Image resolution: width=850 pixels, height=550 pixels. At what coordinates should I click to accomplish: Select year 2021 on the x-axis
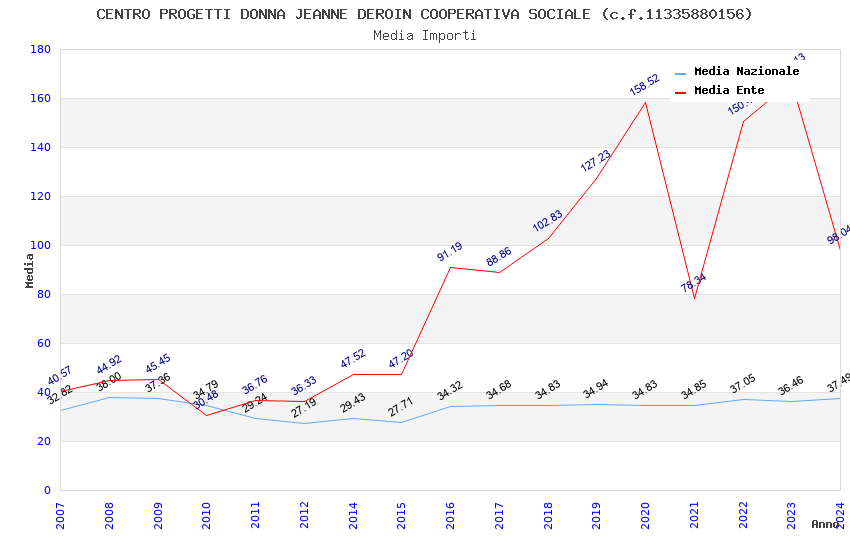694,515
